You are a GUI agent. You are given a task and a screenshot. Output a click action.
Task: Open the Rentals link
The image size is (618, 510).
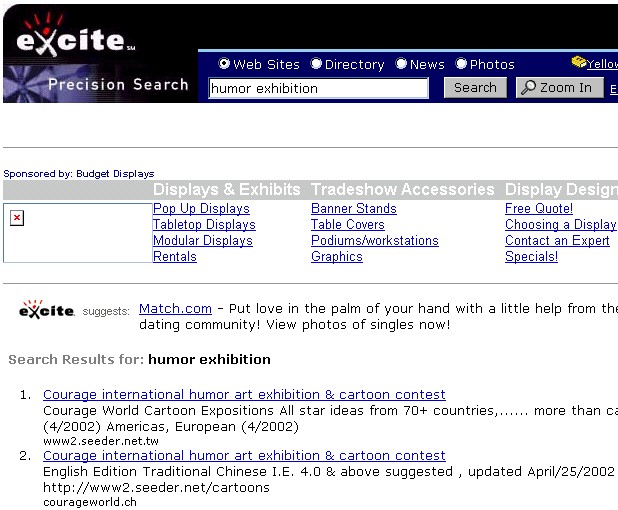[175, 257]
